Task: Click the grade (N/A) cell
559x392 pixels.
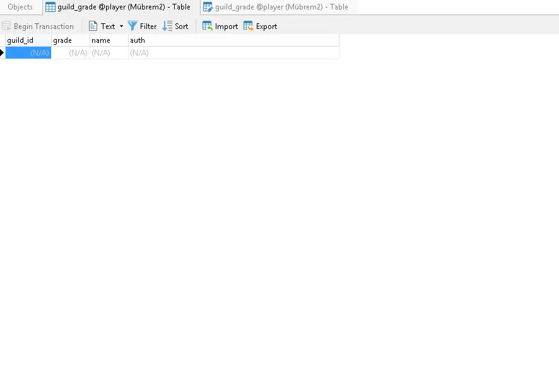Action: point(71,53)
